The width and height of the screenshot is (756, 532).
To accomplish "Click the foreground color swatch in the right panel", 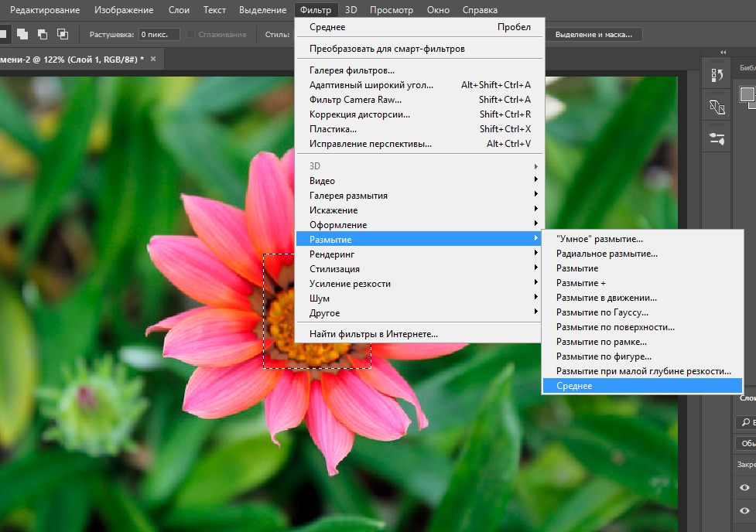I will click(747, 94).
